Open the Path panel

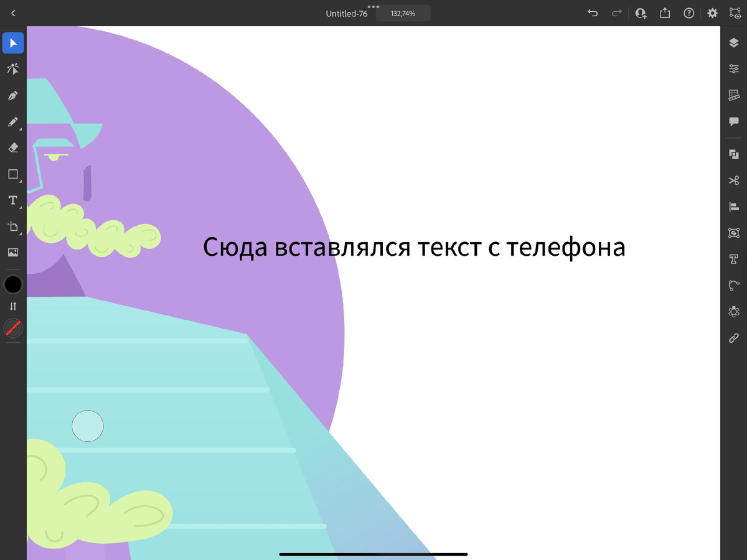734,286
